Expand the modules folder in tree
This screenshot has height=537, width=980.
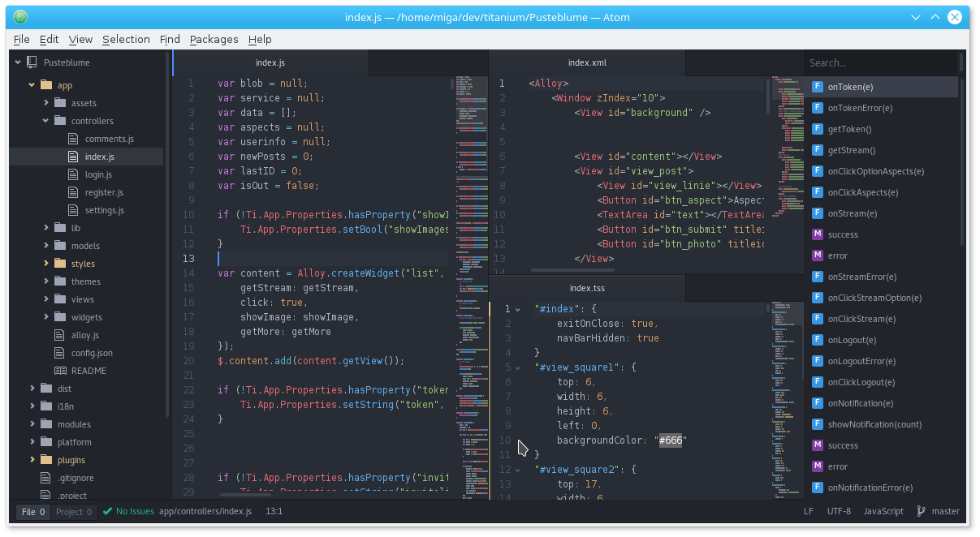[32, 424]
